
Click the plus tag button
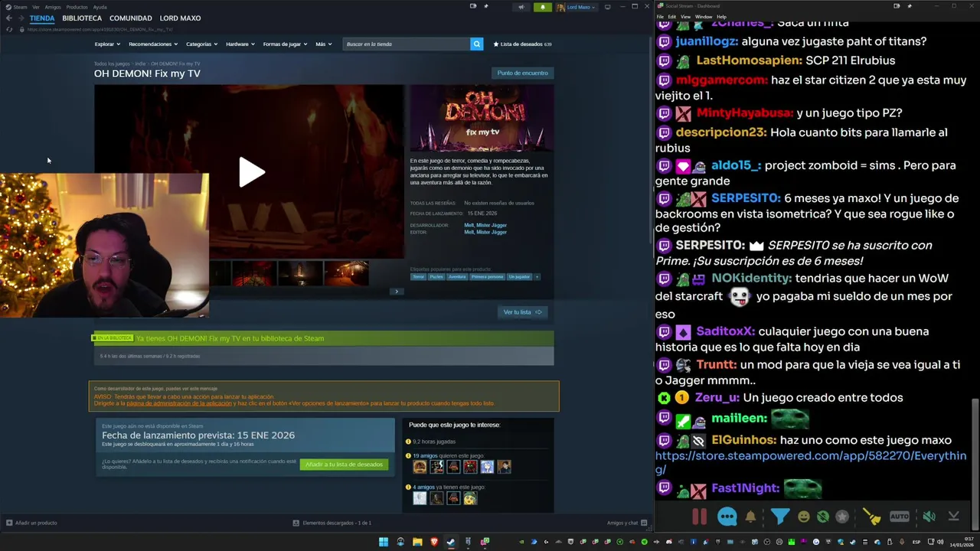(x=537, y=276)
